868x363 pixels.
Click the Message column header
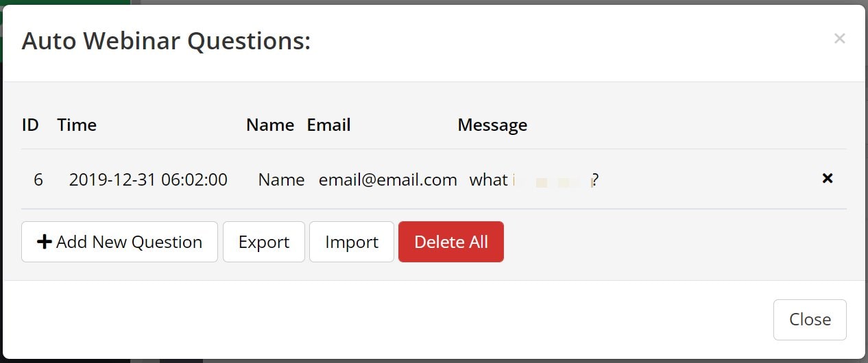pyautogui.click(x=492, y=125)
